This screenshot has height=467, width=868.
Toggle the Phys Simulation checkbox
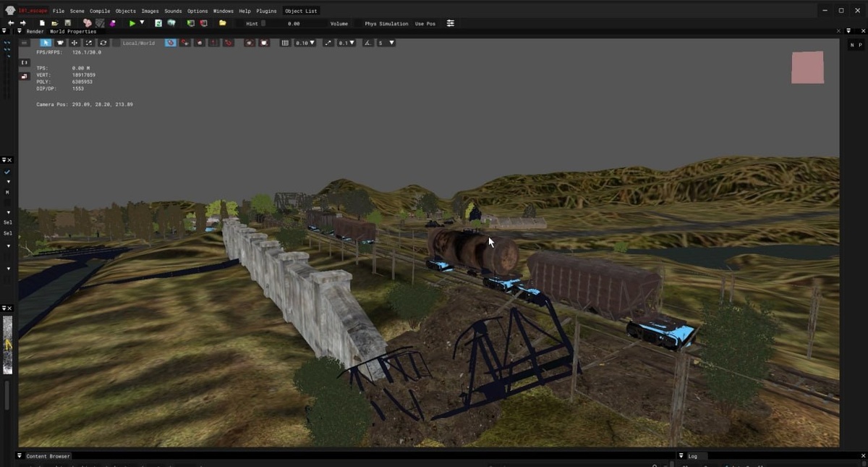pos(359,23)
